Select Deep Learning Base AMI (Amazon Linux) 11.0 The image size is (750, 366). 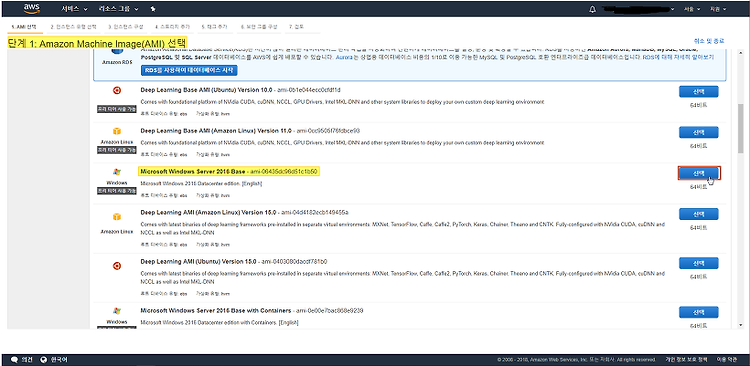click(698, 133)
